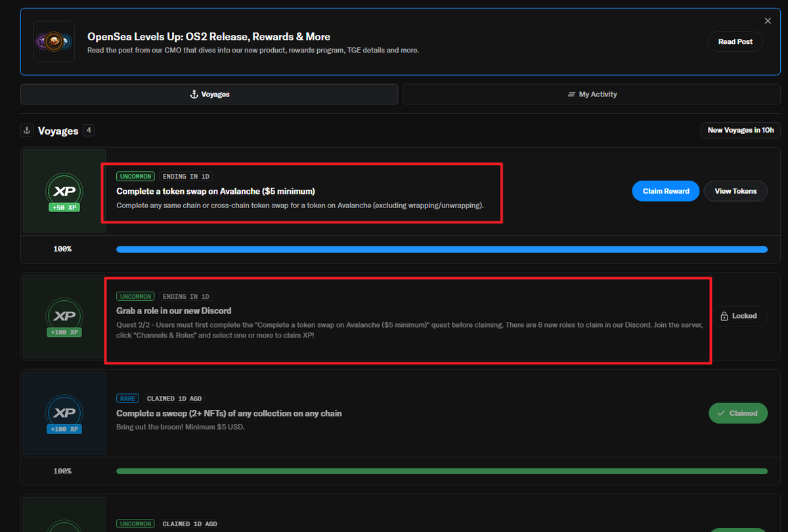Click the anchor icon beside Voyages heading
788x532 pixels.
pos(27,130)
